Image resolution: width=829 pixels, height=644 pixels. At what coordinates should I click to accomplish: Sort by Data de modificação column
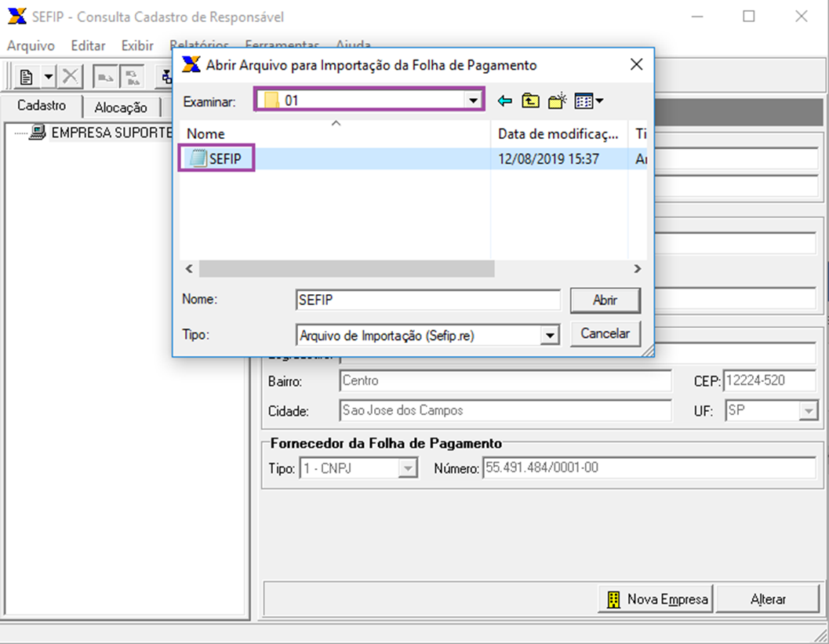click(559, 134)
